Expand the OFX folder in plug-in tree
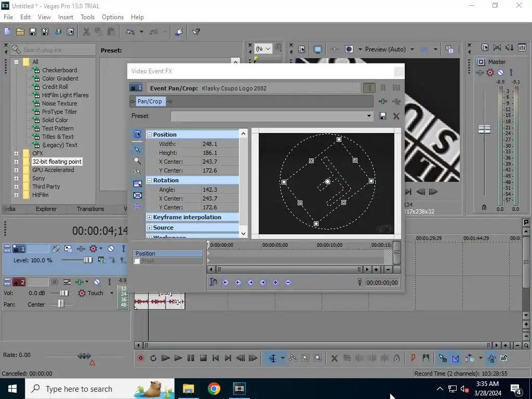The width and height of the screenshot is (532, 399). 16,153
